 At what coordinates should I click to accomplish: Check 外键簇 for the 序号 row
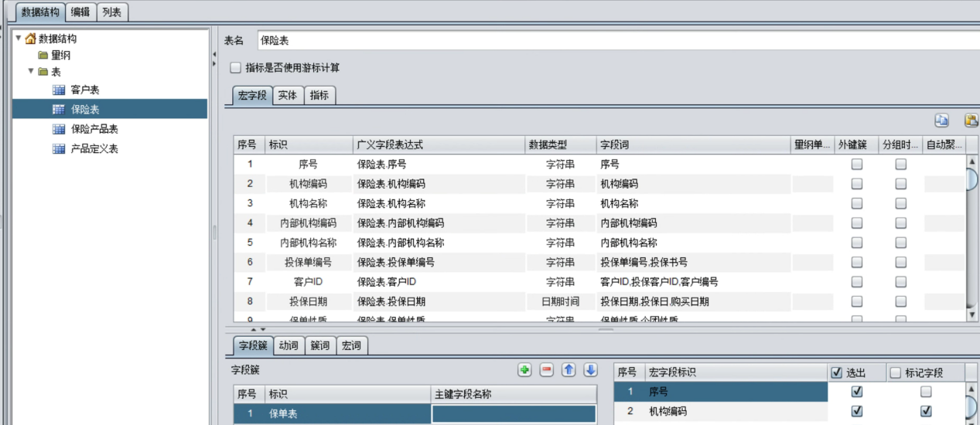[x=857, y=164]
